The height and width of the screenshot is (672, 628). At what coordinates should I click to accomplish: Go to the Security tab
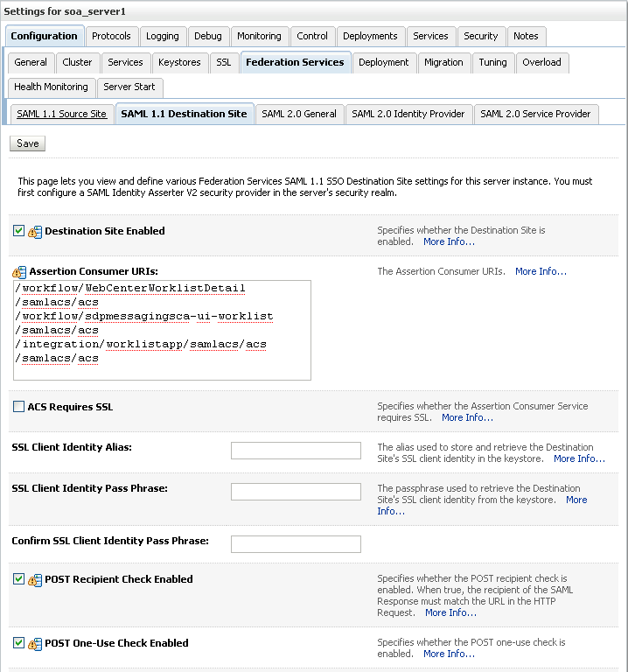[481, 36]
